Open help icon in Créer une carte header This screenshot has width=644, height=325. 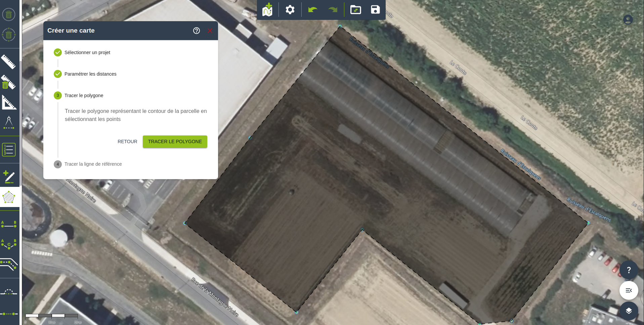coord(197,31)
